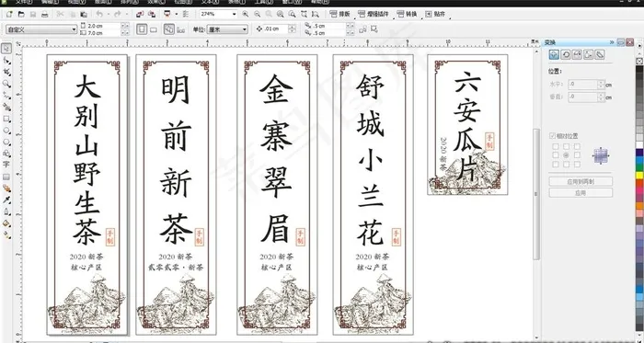Open the 转换 toolbar menu
Viewport: 644px width, 343px height.
click(407, 14)
